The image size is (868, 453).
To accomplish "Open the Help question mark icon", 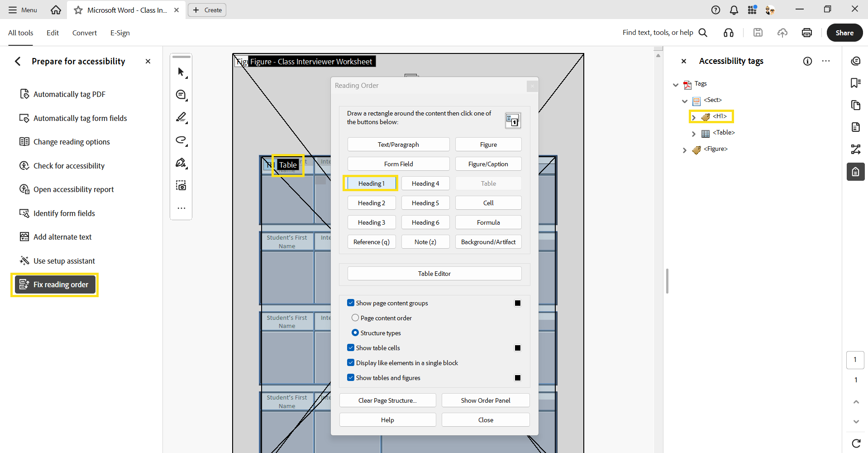I will click(715, 10).
